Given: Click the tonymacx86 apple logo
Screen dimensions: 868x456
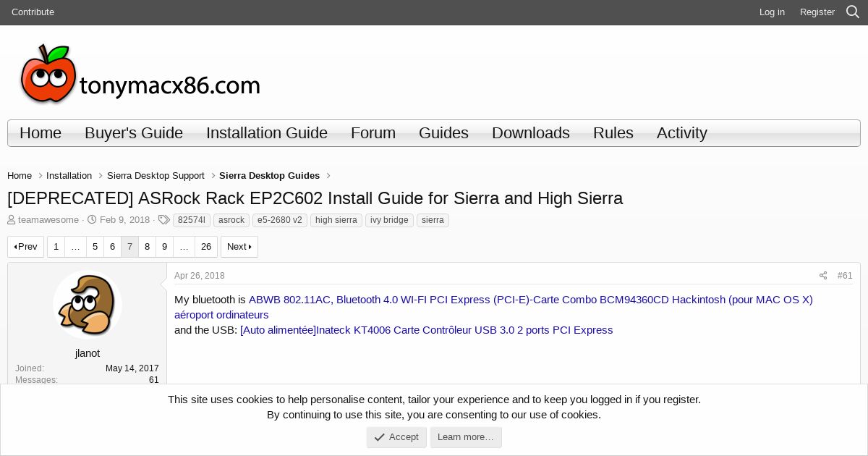Looking at the screenshot, I should coord(140,74).
